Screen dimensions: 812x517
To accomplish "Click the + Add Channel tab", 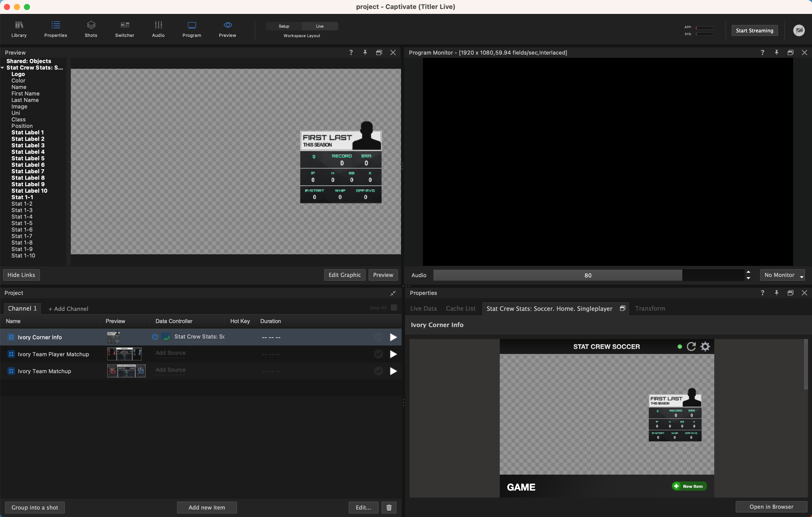I will (x=68, y=309).
